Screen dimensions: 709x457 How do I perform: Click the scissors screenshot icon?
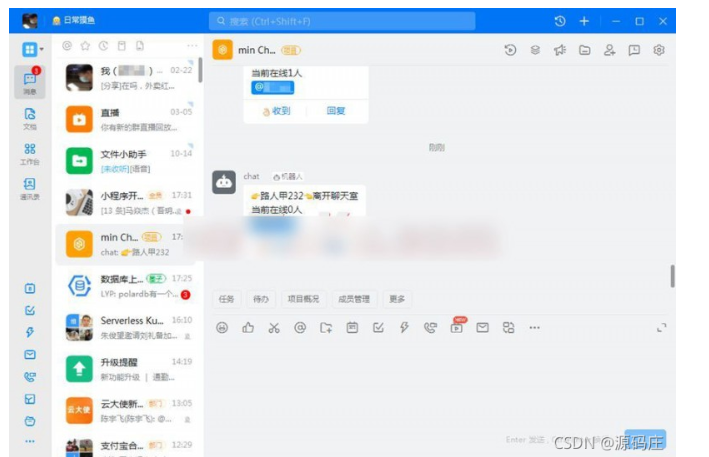pyautogui.click(x=273, y=327)
